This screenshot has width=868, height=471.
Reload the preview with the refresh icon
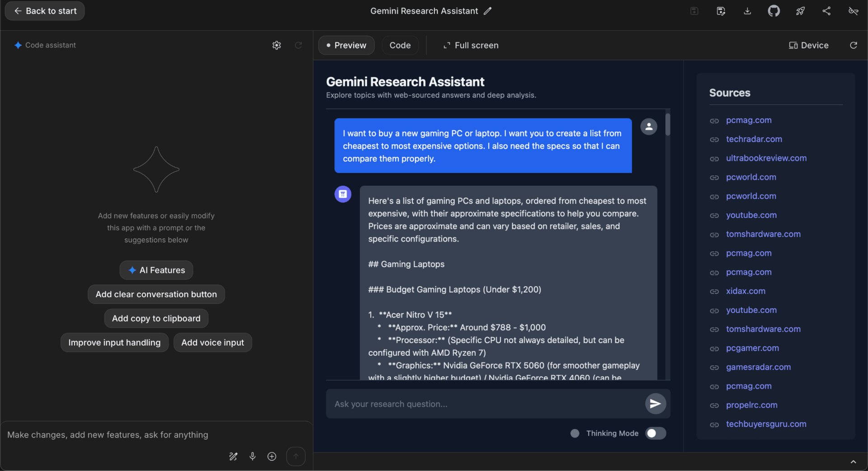854,45
